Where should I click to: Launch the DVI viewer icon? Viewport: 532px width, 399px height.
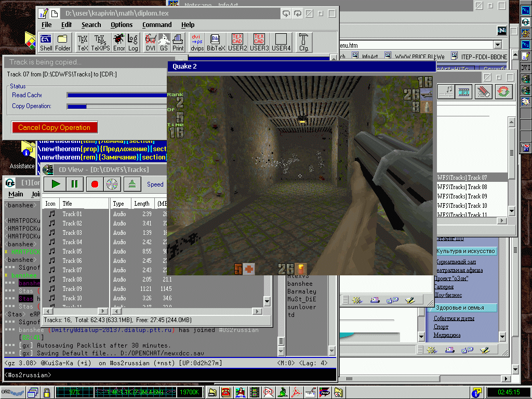tap(151, 43)
